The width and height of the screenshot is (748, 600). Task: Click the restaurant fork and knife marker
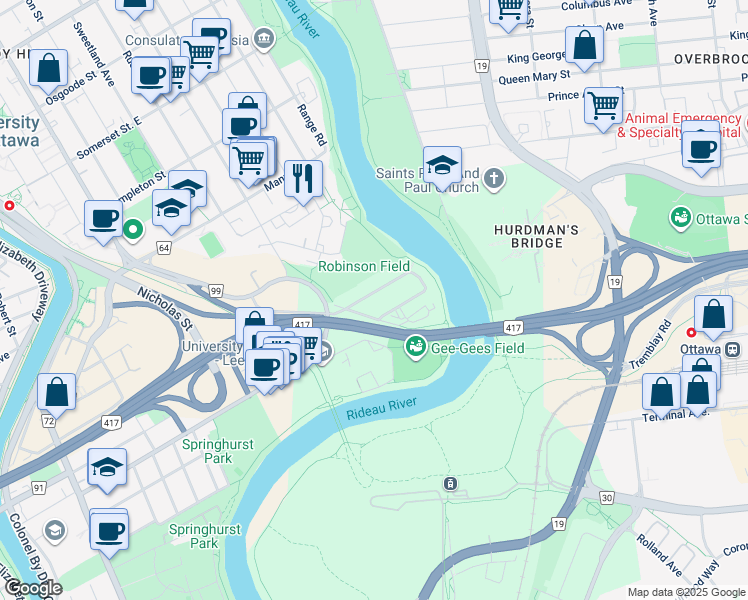(303, 183)
